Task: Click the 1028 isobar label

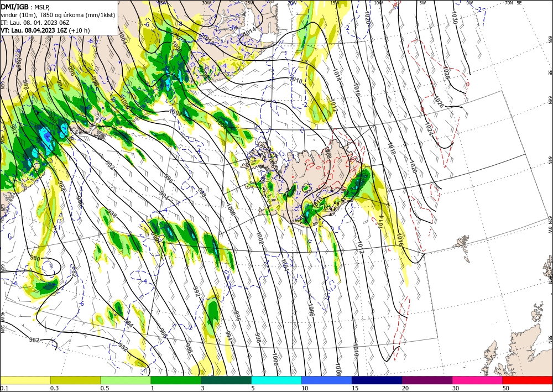Action: [x=446, y=72]
